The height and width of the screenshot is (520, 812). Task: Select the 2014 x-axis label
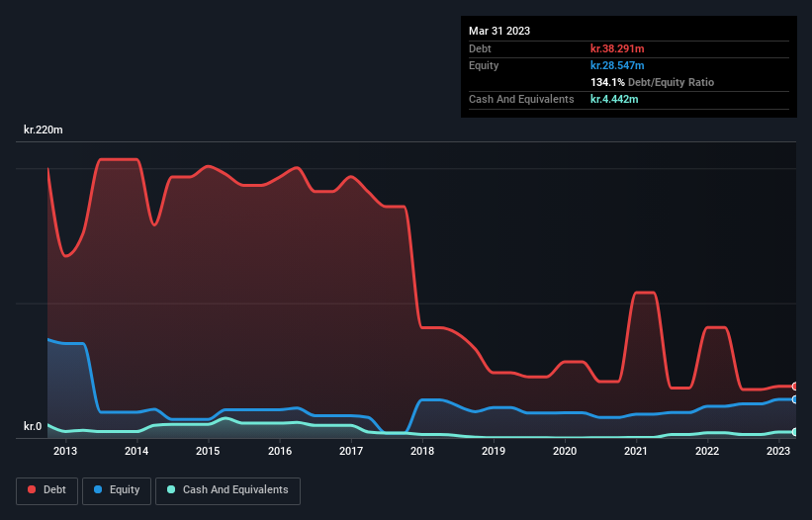(136, 451)
